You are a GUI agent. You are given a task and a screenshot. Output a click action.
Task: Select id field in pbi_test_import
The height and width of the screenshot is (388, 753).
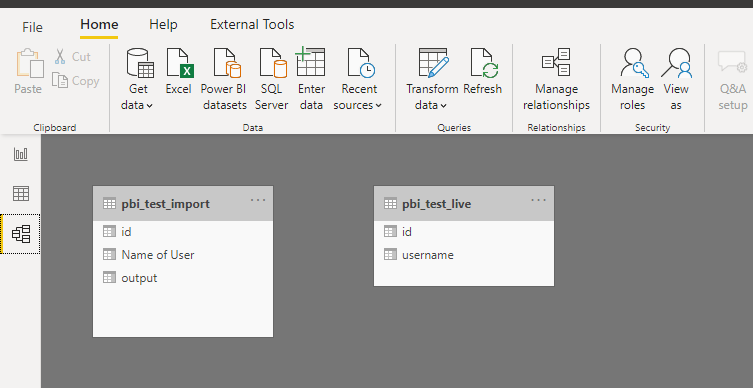tap(183, 232)
